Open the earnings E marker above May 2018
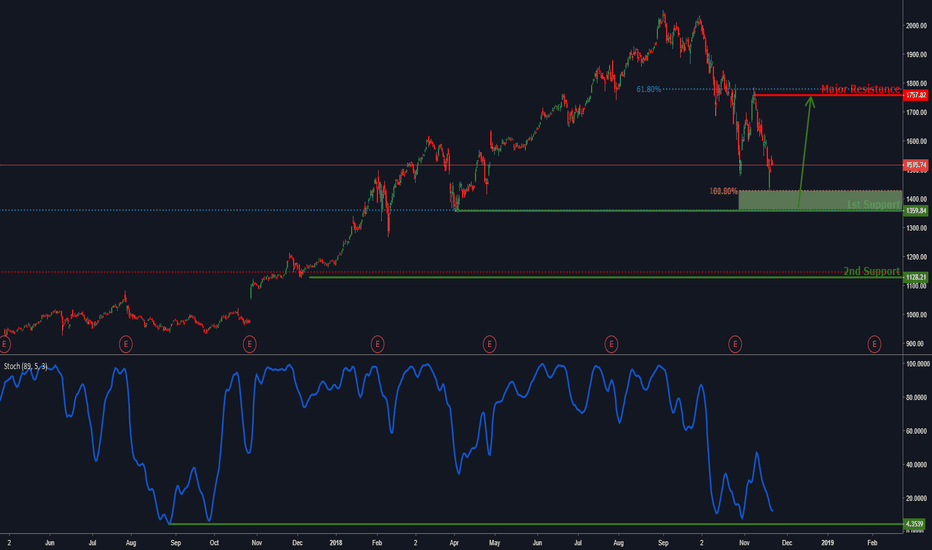932x550 pixels. [489, 344]
